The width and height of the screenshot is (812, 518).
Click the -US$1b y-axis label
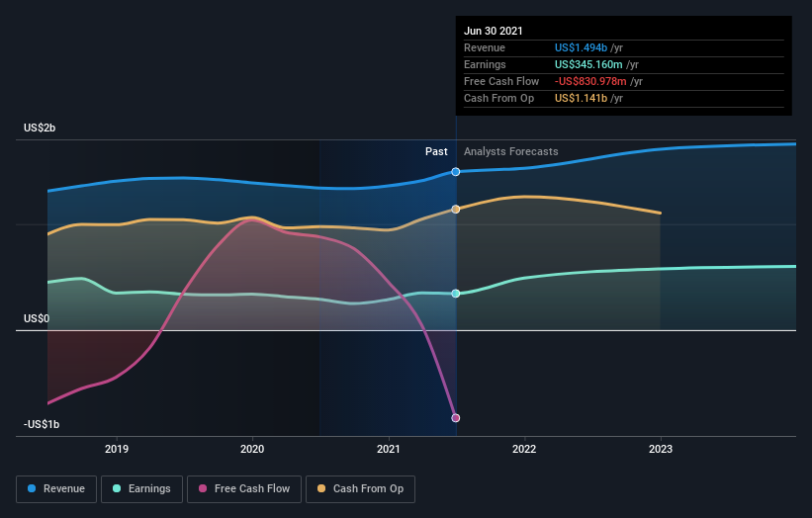click(x=42, y=424)
